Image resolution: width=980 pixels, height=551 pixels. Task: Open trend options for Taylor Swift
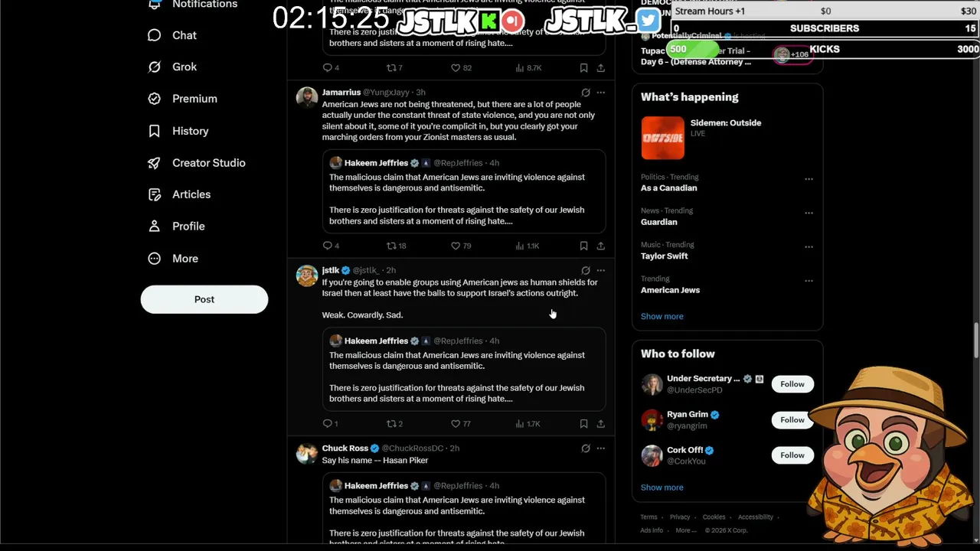tap(808, 247)
